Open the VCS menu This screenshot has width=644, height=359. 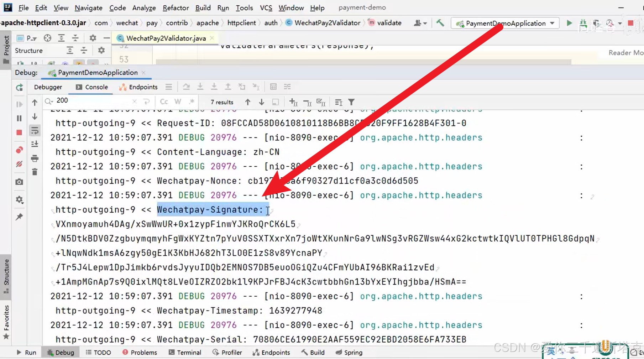266,7
